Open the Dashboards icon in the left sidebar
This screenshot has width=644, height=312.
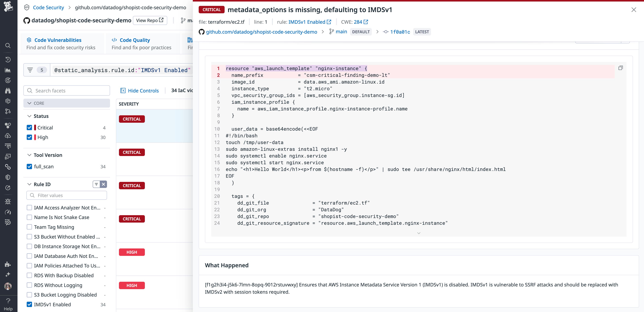click(8, 70)
